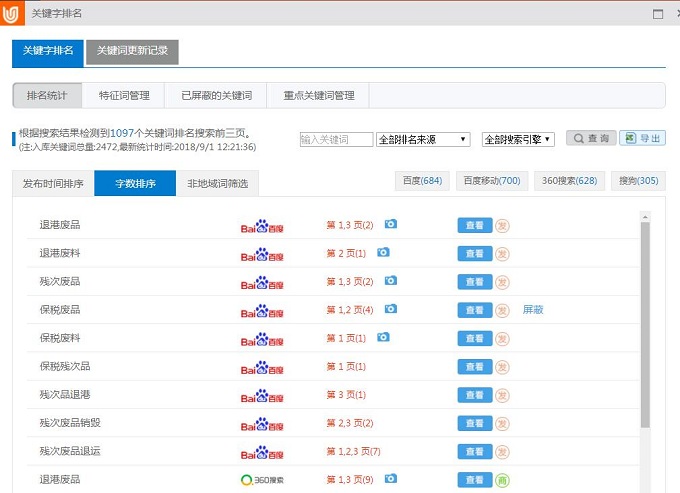Click the orange app logo in title bar
The width and height of the screenshot is (680, 493).
(x=13, y=14)
